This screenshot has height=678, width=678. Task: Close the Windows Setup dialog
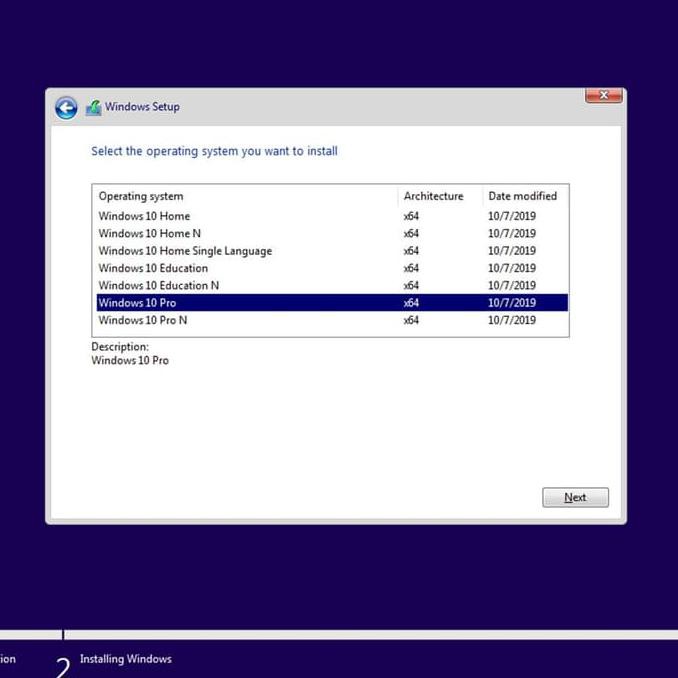(x=603, y=96)
